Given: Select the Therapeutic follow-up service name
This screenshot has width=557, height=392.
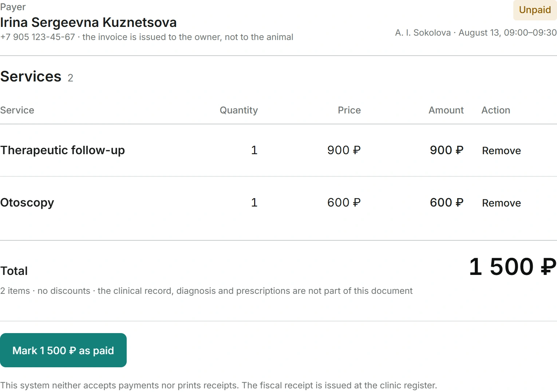Looking at the screenshot, I should tap(63, 150).
